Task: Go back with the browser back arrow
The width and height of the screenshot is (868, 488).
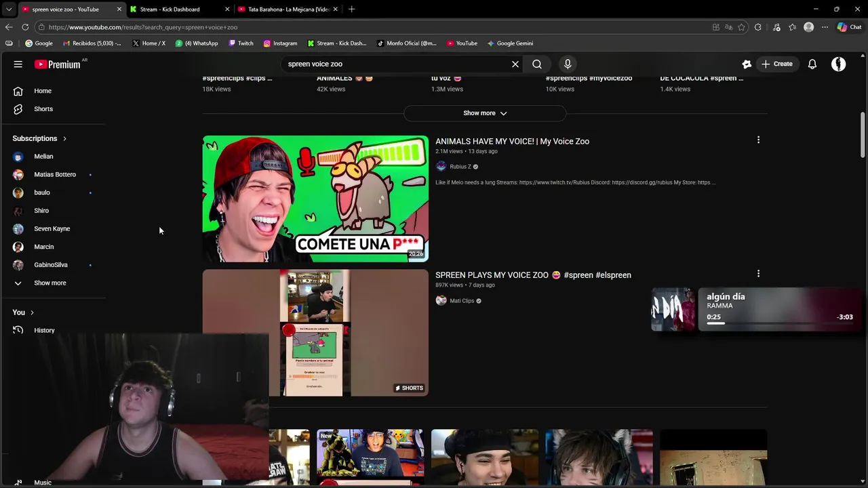Action: pyautogui.click(x=9, y=27)
